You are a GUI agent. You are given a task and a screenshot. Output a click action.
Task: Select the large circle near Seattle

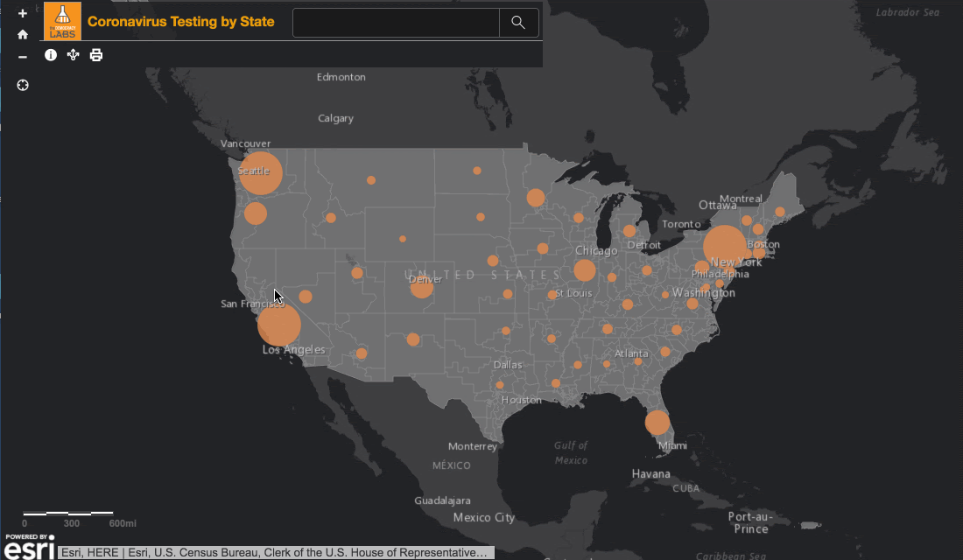pos(261,173)
